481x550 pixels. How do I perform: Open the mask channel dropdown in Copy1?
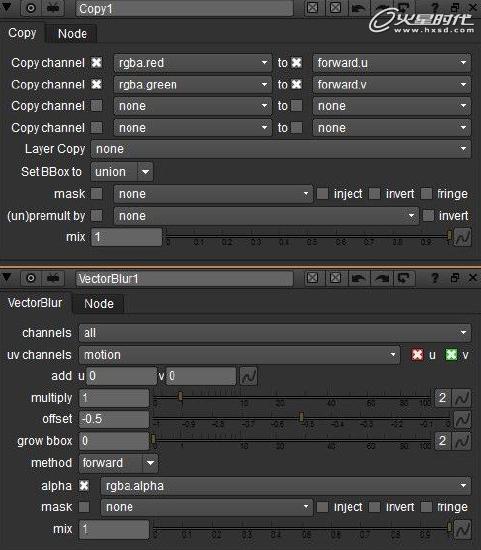coord(213,194)
